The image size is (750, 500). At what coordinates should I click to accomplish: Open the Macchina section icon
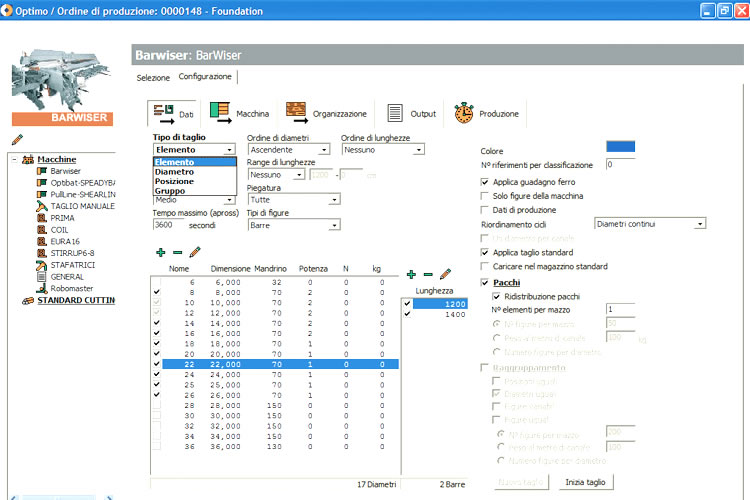click(x=219, y=112)
